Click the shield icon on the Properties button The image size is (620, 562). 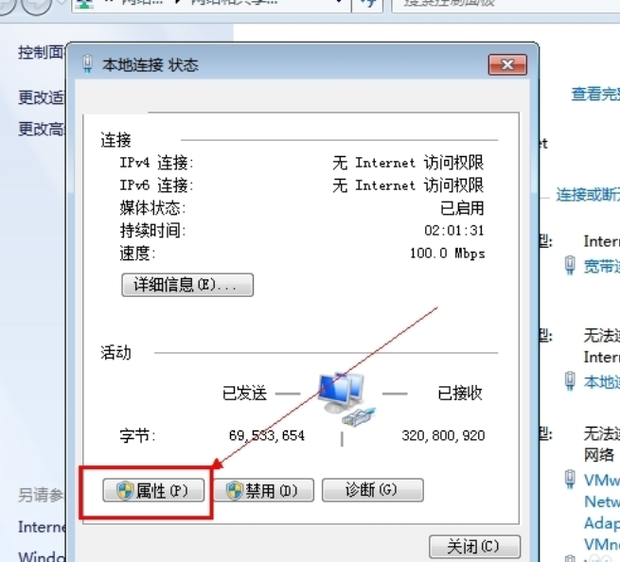point(125,490)
